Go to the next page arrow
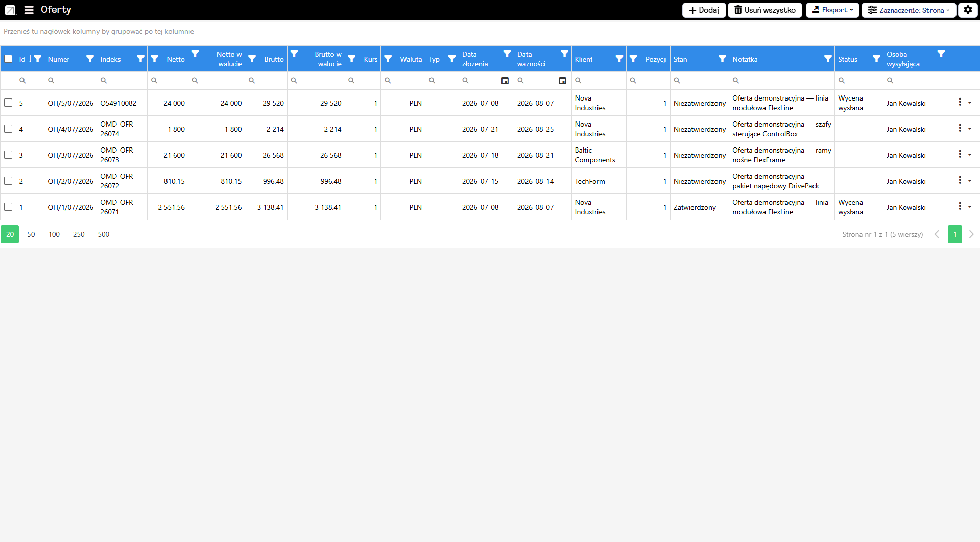Image resolution: width=980 pixels, height=542 pixels. pos(971,234)
